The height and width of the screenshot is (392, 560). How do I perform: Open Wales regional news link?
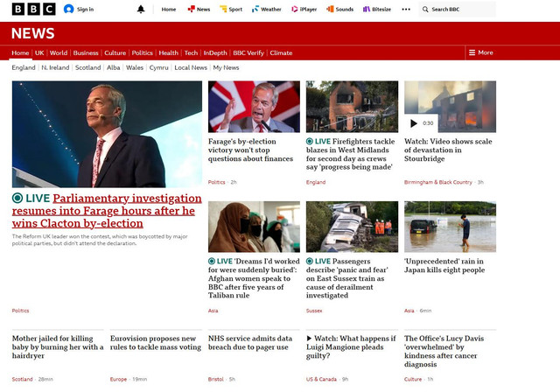(135, 67)
